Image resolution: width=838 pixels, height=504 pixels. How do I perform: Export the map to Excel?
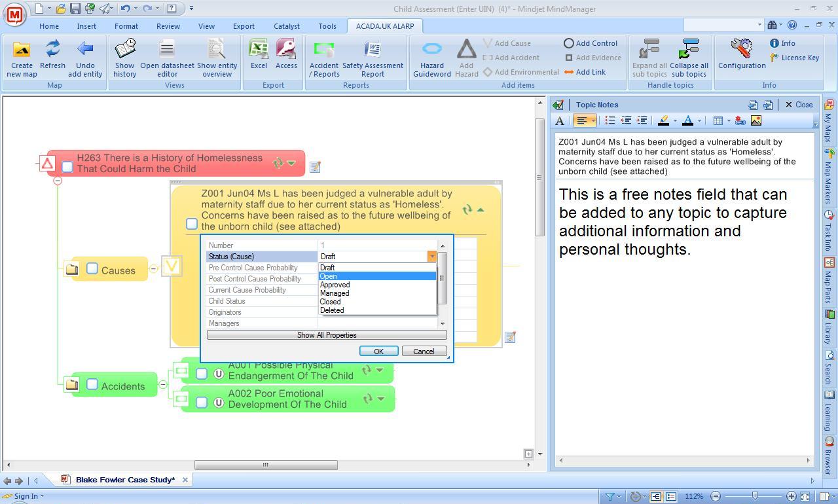pos(259,58)
